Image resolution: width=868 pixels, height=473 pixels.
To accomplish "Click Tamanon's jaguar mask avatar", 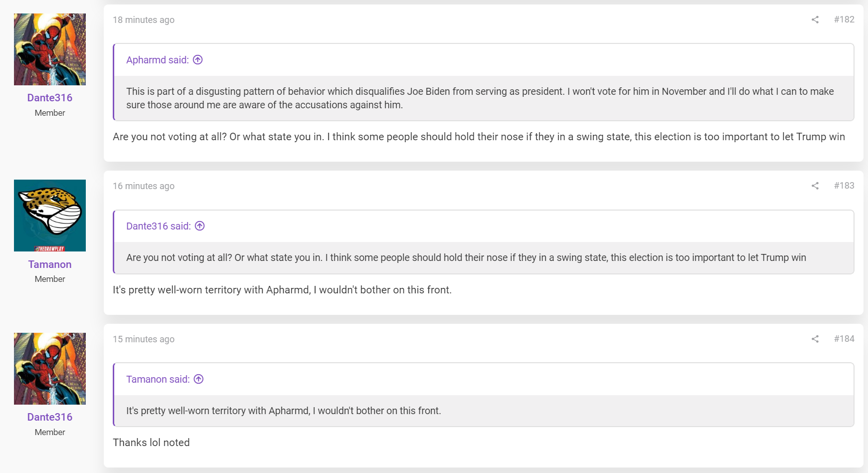I will point(50,216).
